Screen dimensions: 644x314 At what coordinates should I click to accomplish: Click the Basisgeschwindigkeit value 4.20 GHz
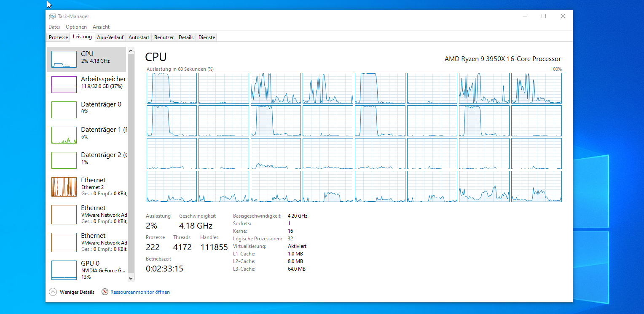click(x=298, y=216)
